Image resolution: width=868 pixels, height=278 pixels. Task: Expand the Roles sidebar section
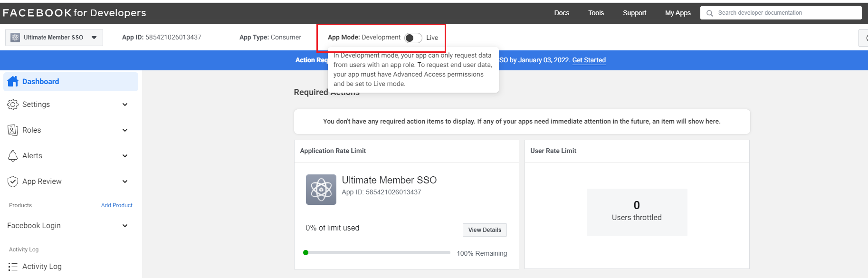125,130
